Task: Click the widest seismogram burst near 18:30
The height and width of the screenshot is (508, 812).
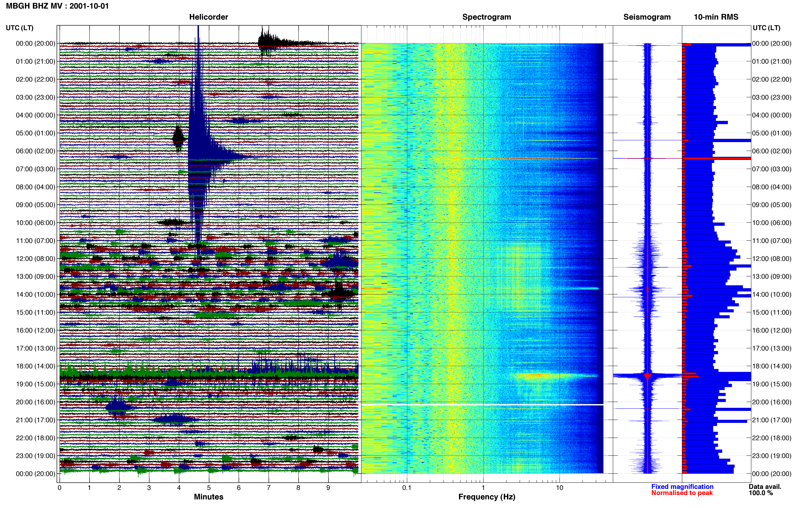Action: [647, 375]
